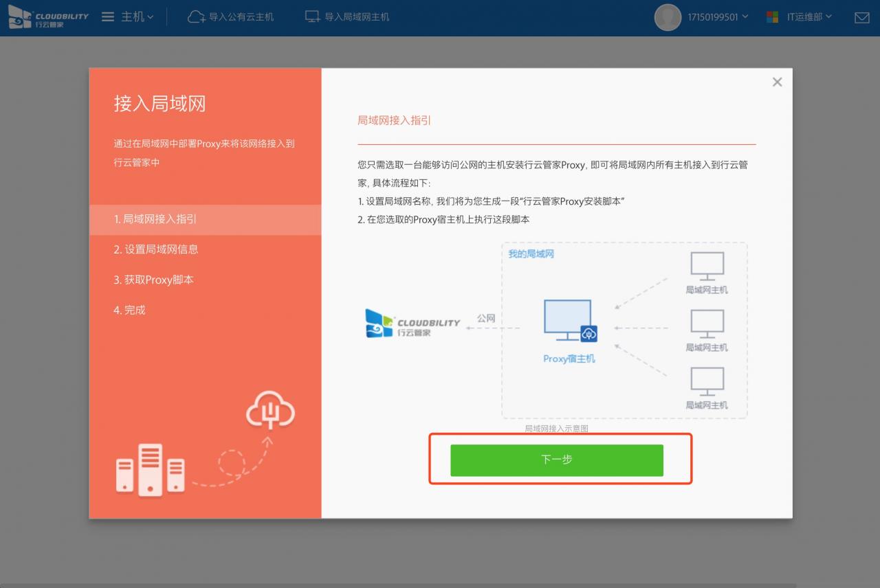Expand the 主机 dropdown menu
This screenshot has height=588, width=880.
137,16
